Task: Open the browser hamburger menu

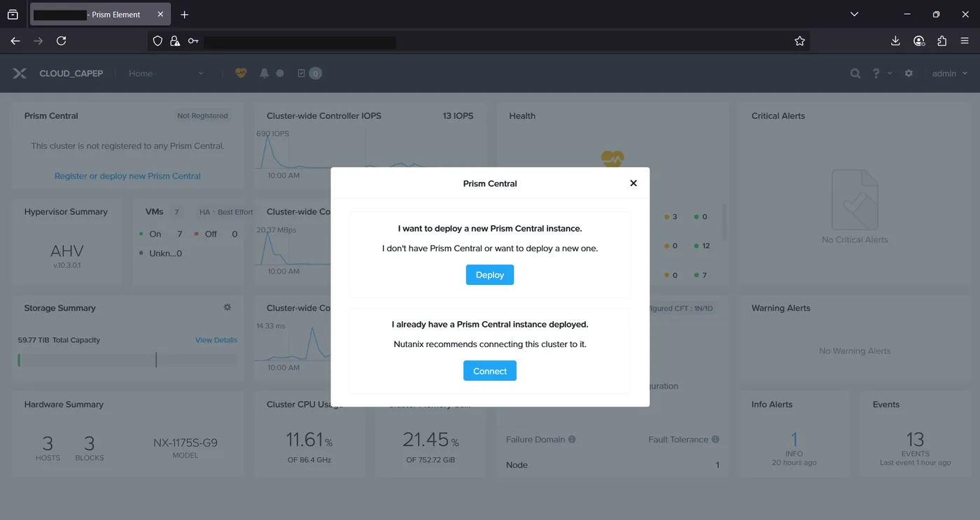Action: click(x=965, y=41)
